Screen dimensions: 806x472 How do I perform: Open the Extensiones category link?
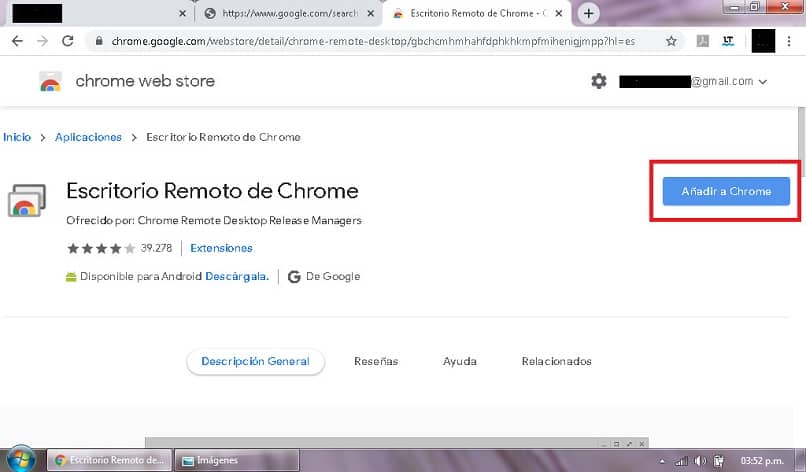coord(222,248)
